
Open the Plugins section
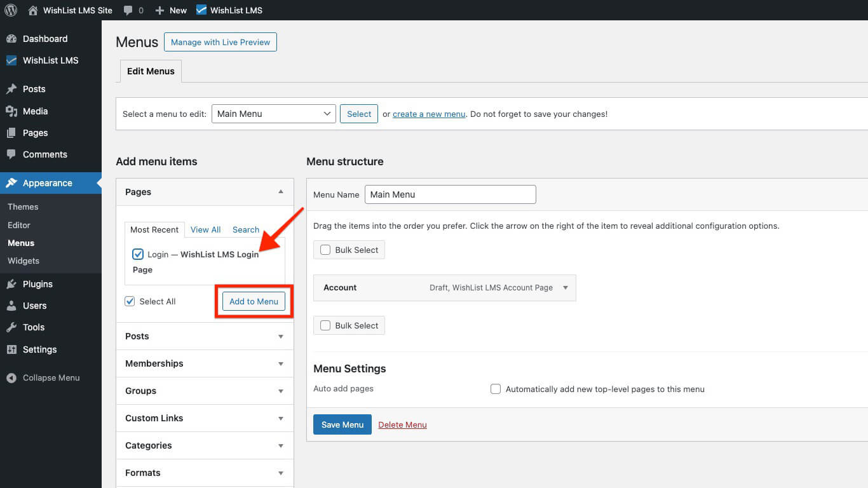[x=36, y=283]
